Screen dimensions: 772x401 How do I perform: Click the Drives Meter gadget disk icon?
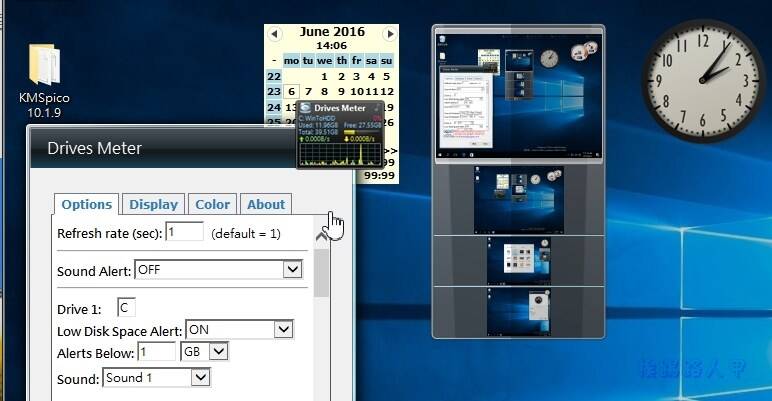coord(305,107)
